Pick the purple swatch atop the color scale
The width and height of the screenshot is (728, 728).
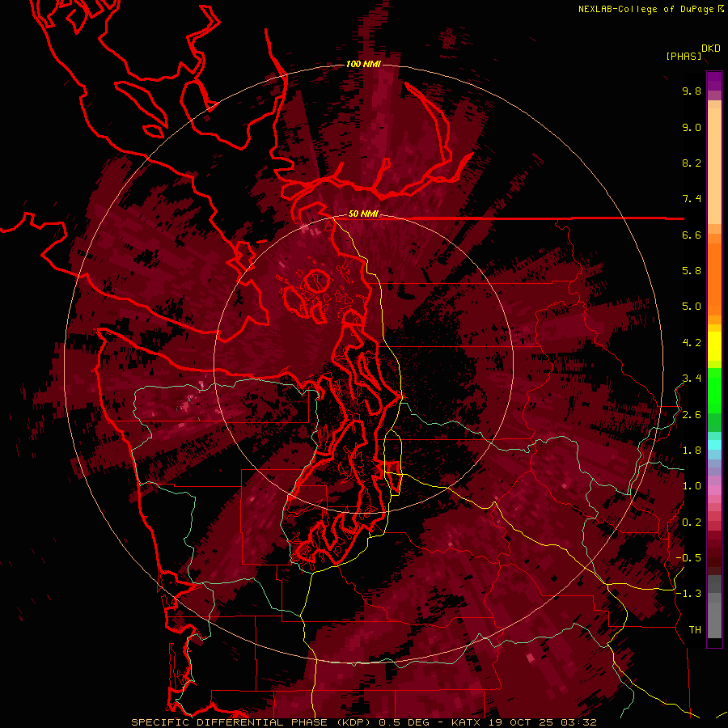[x=714, y=80]
